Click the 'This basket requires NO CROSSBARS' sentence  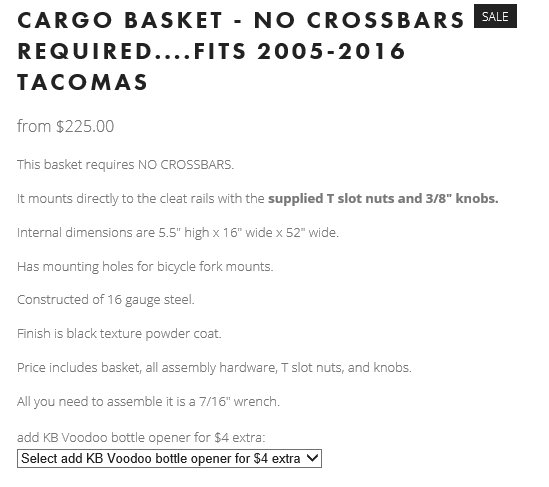tap(125, 165)
